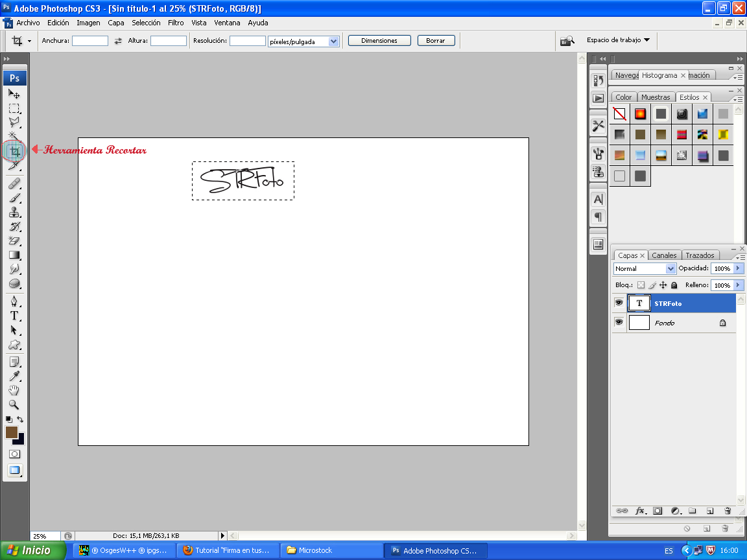The image size is (747, 560).
Task: Click the brown foreground color swatch
Action: pyautogui.click(x=12, y=432)
